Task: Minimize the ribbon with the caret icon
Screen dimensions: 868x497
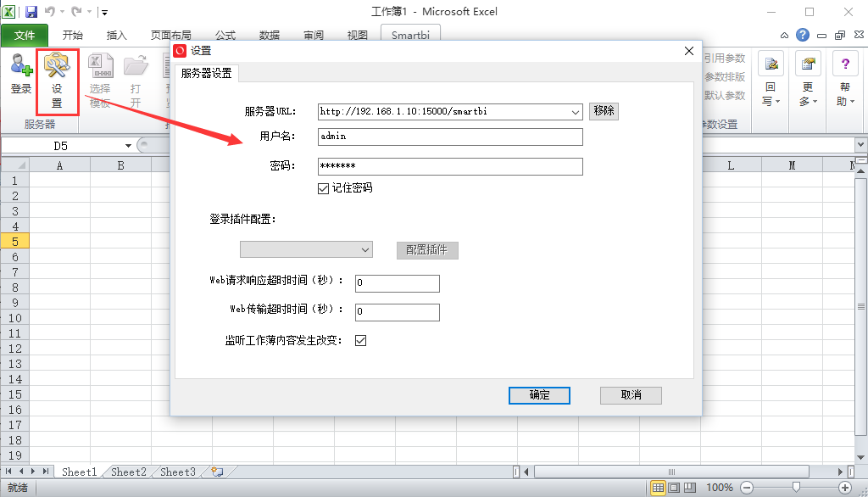Action: tap(784, 36)
